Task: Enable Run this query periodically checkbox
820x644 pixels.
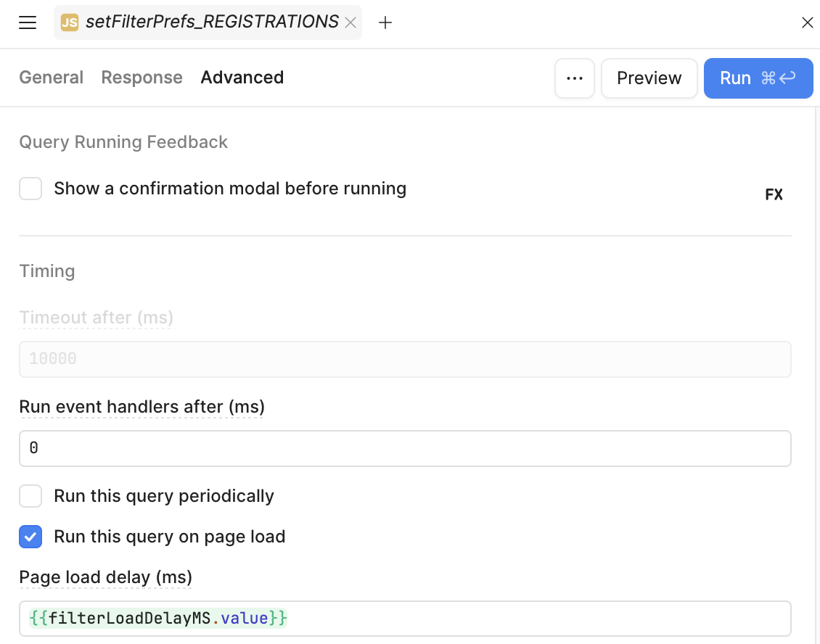Action: click(30, 496)
